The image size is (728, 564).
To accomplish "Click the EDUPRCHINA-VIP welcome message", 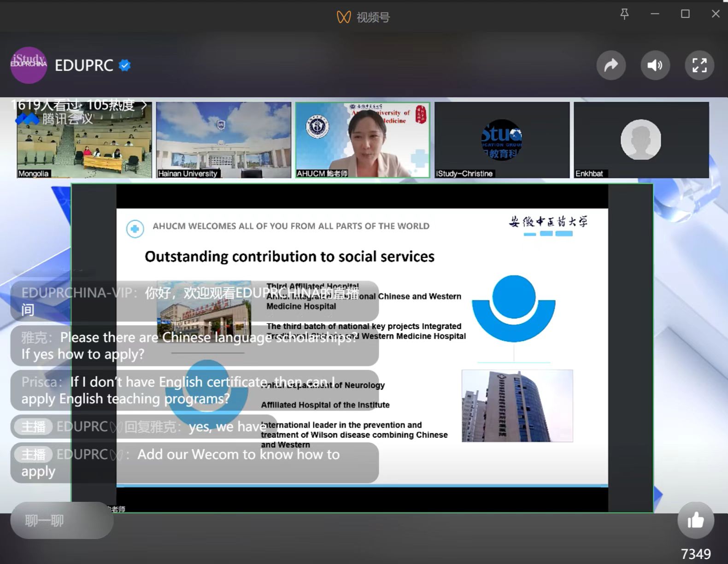I will pos(194,301).
